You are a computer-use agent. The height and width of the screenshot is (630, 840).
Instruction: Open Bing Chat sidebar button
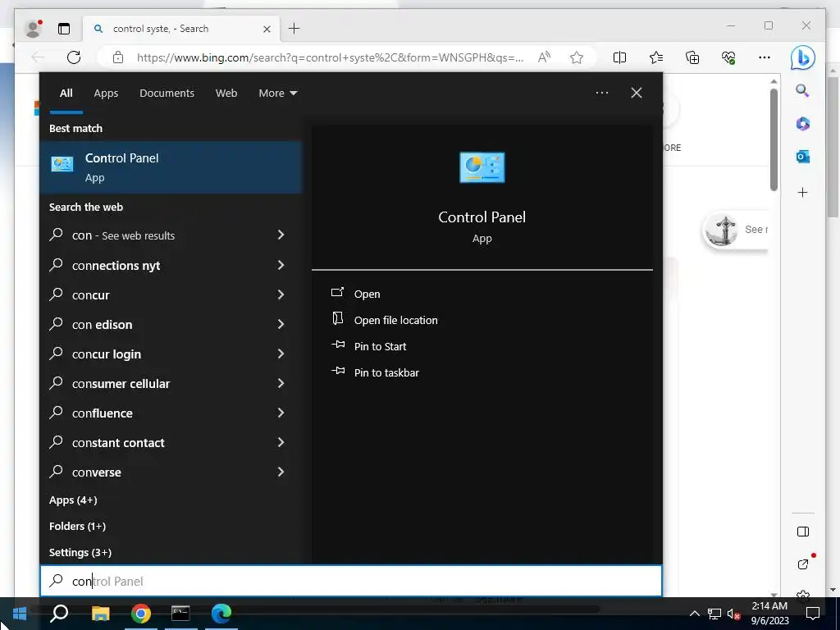(x=802, y=58)
